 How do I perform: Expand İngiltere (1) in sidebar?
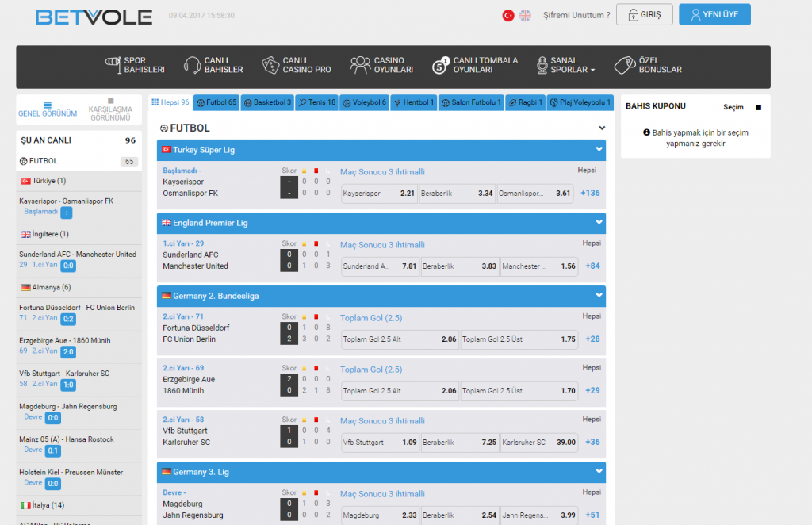click(x=79, y=234)
